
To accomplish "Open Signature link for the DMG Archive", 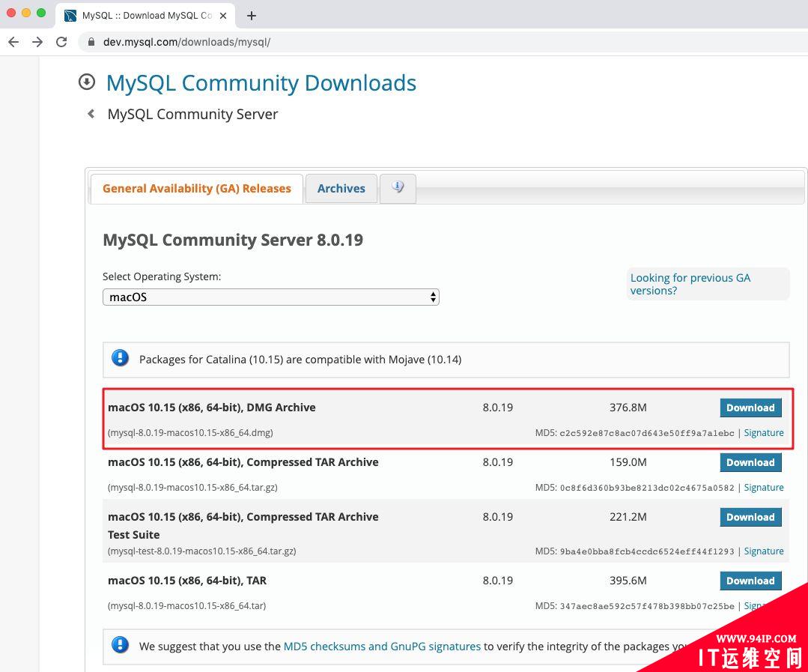I will [764, 433].
